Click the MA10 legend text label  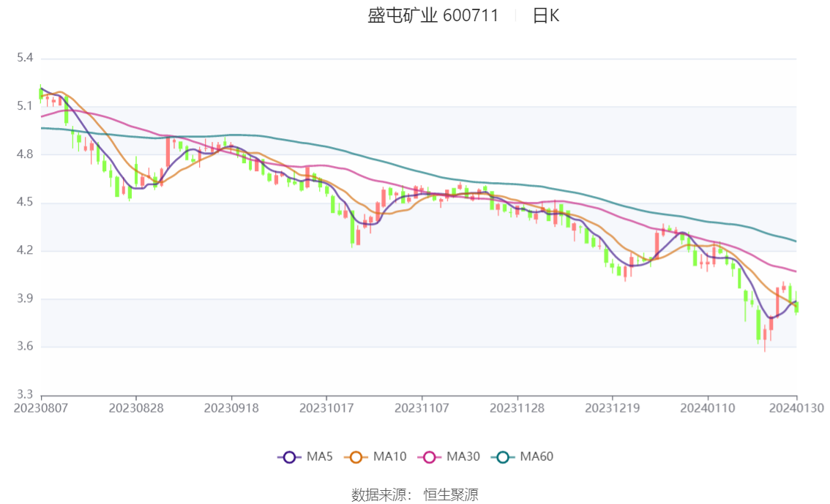click(x=389, y=457)
